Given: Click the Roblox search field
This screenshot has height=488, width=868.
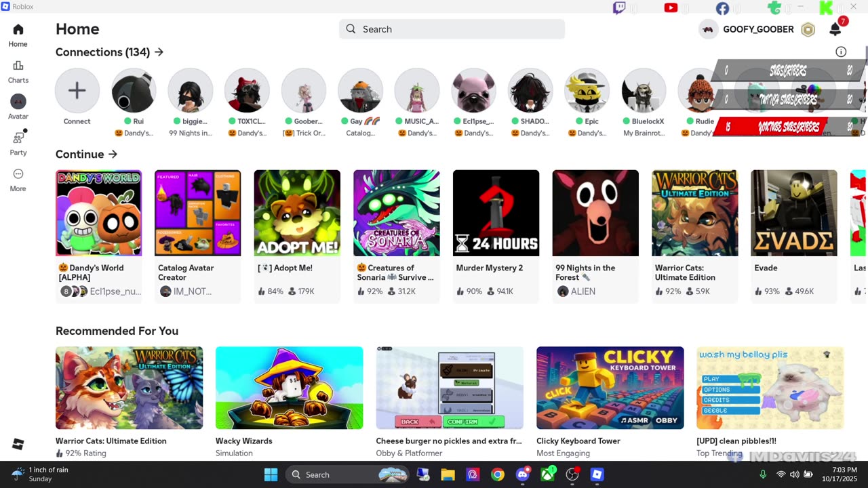Looking at the screenshot, I should [x=452, y=29].
